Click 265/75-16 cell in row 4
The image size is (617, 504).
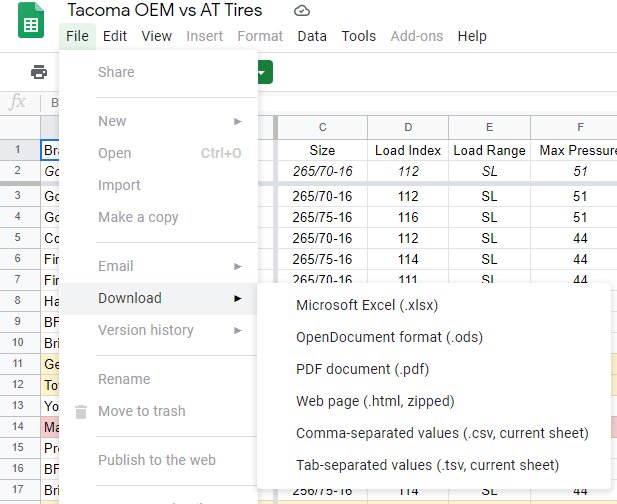click(323, 217)
